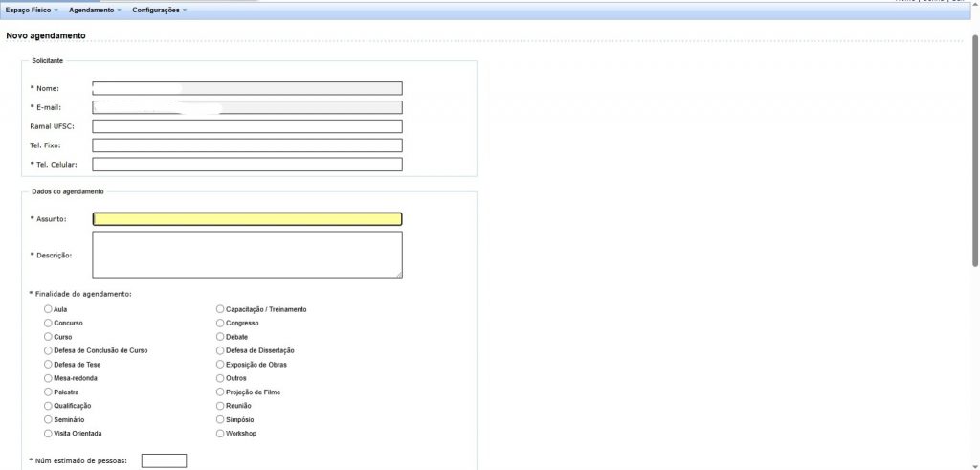
Task: Click the Assunto text field
Action: (x=247, y=219)
